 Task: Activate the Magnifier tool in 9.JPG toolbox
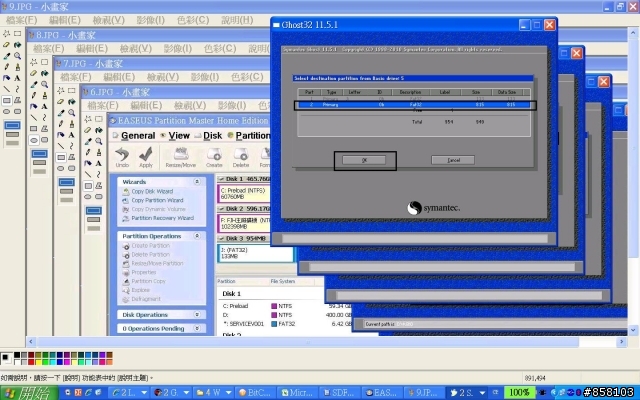18,56
